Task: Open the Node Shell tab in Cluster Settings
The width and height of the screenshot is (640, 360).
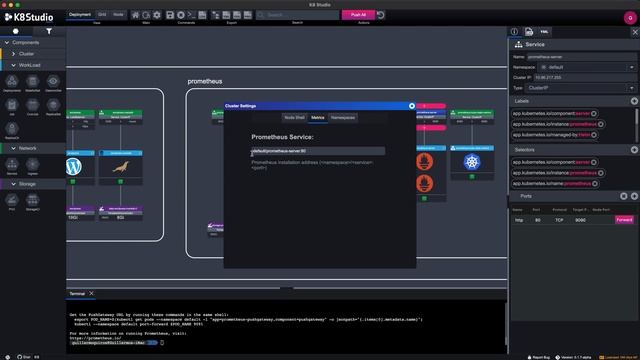Action: 294,118
